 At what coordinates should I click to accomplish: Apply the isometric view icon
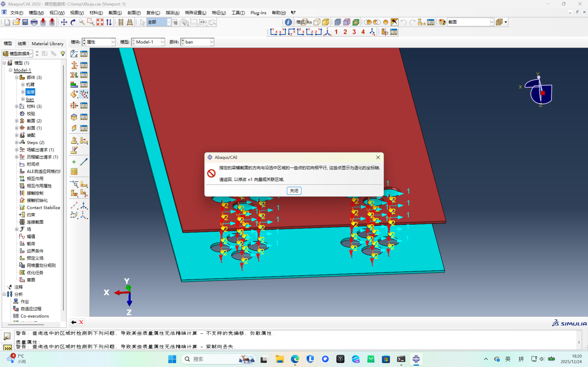coord(327,32)
